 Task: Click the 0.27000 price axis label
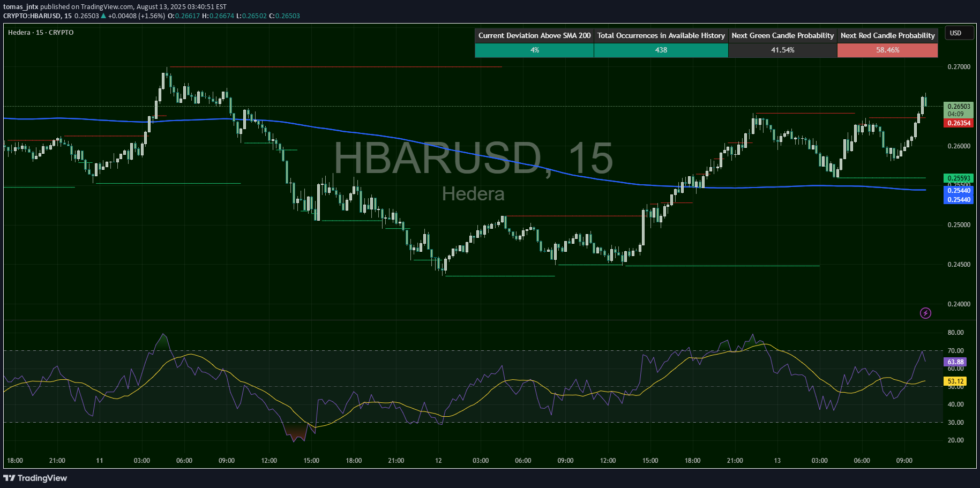[x=959, y=67]
